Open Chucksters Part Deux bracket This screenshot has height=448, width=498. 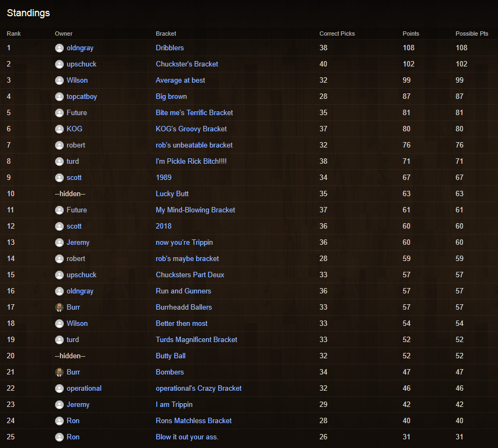pyautogui.click(x=190, y=275)
